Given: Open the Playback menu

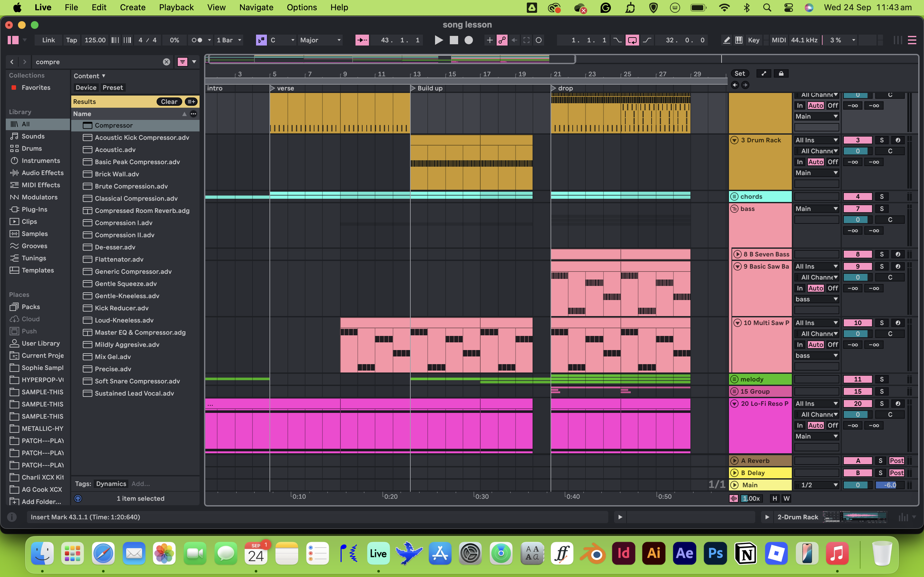Looking at the screenshot, I should [x=176, y=7].
